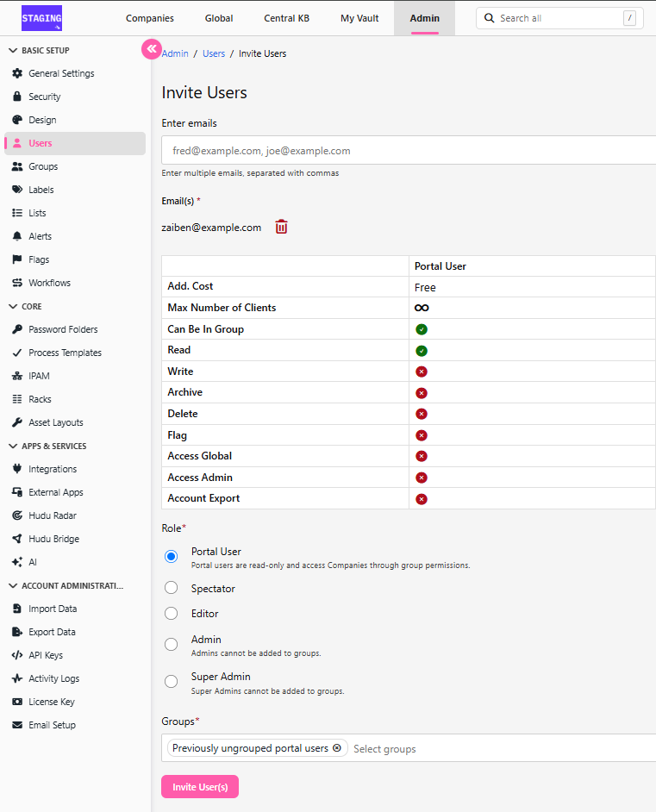Click the 'Access Admin' table row label
Viewport: 656px width, 812px height.
click(x=200, y=478)
